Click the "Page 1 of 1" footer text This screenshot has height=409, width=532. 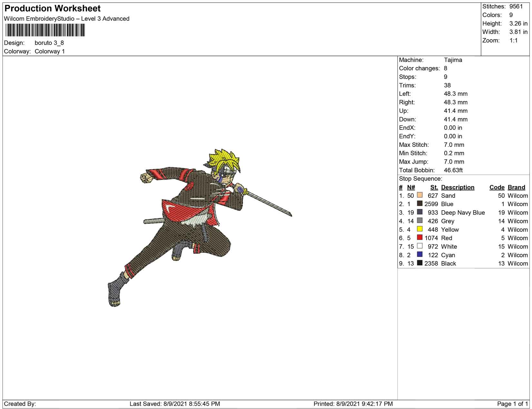512,404
